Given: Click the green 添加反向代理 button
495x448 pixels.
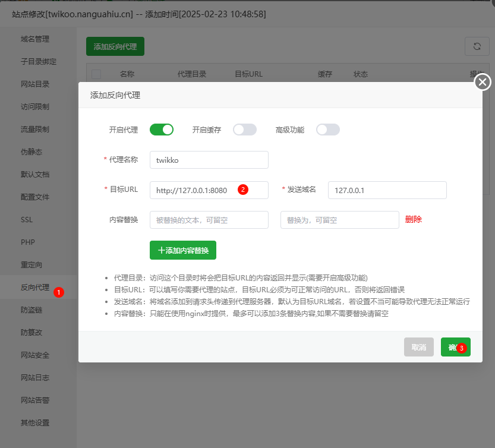Looking at the screenshot, I should pyautogui.click(x=115, y=46).
